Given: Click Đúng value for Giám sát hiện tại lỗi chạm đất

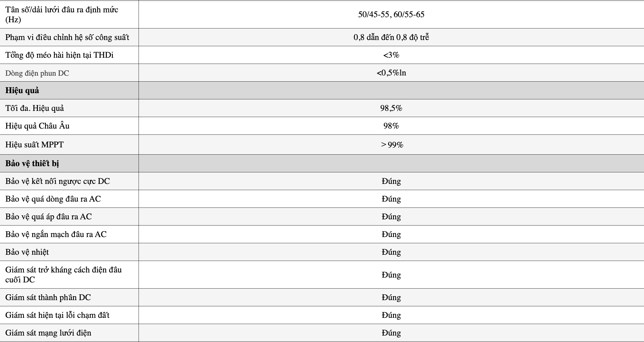Looking at the screenshot, I should click(x=391, y=315).
